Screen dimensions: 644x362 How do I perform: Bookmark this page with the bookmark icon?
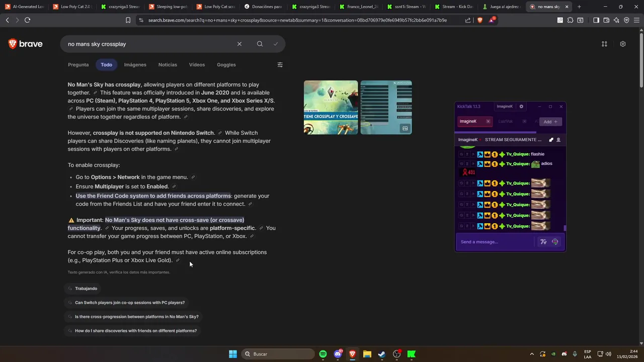pyautogui.click(x=128, y=20)
